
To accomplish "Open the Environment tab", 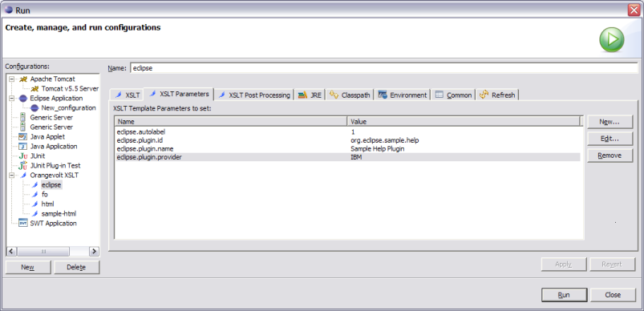I will pos(402,95).
